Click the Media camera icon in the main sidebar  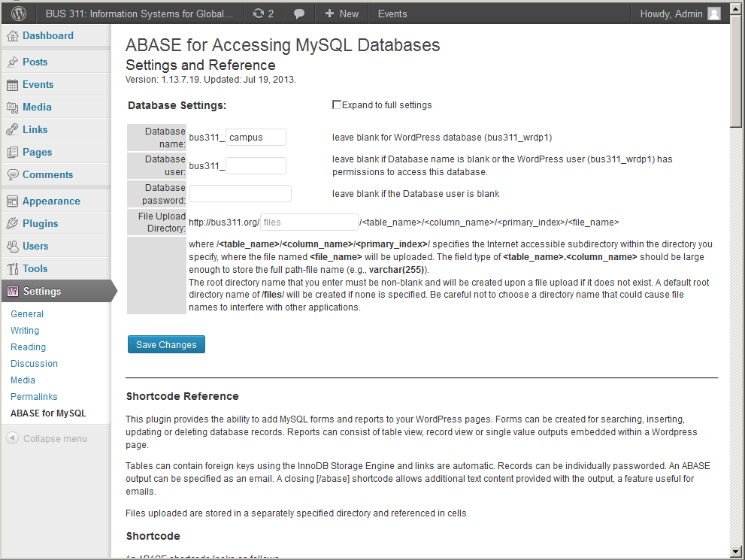[x=13, y=107]
